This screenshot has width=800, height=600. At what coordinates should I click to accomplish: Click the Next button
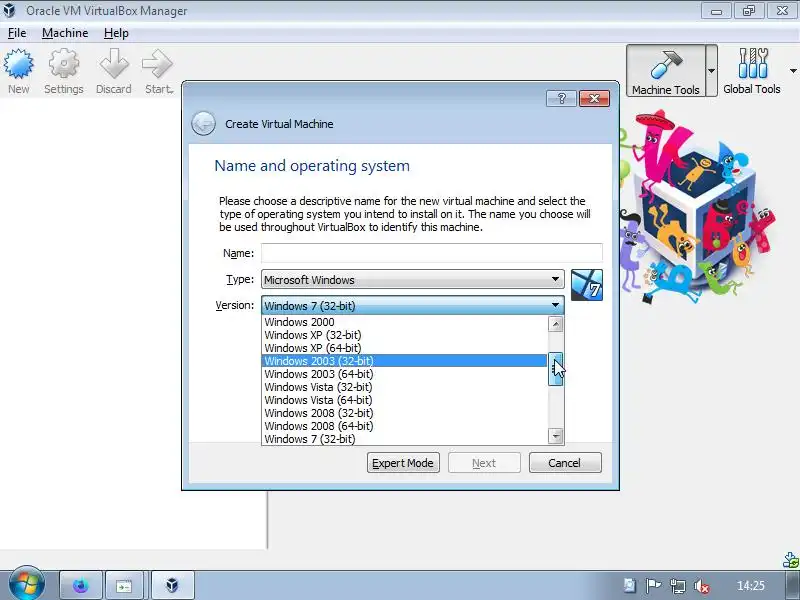tap(484, 463)
